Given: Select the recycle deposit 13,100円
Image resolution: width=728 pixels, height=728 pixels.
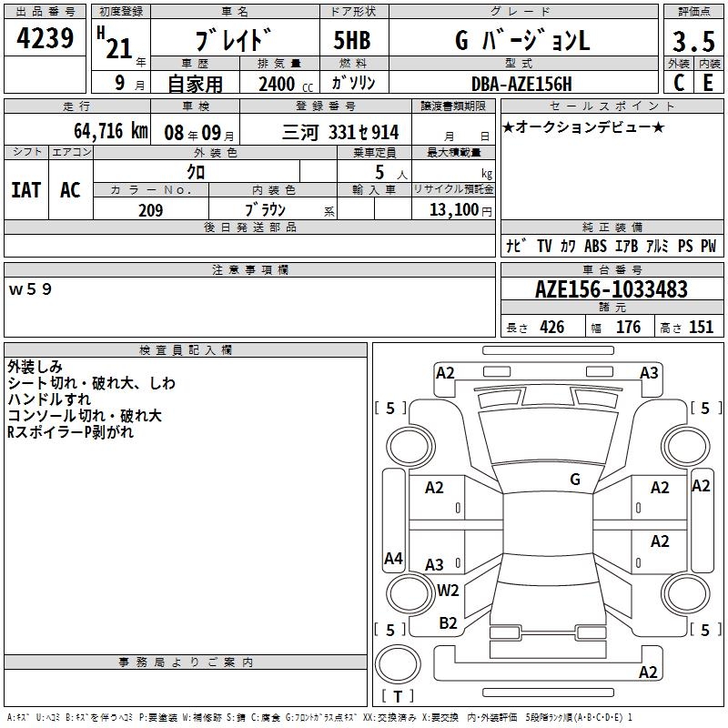Looking at the screenshot, I should click(x=460, y=210).
